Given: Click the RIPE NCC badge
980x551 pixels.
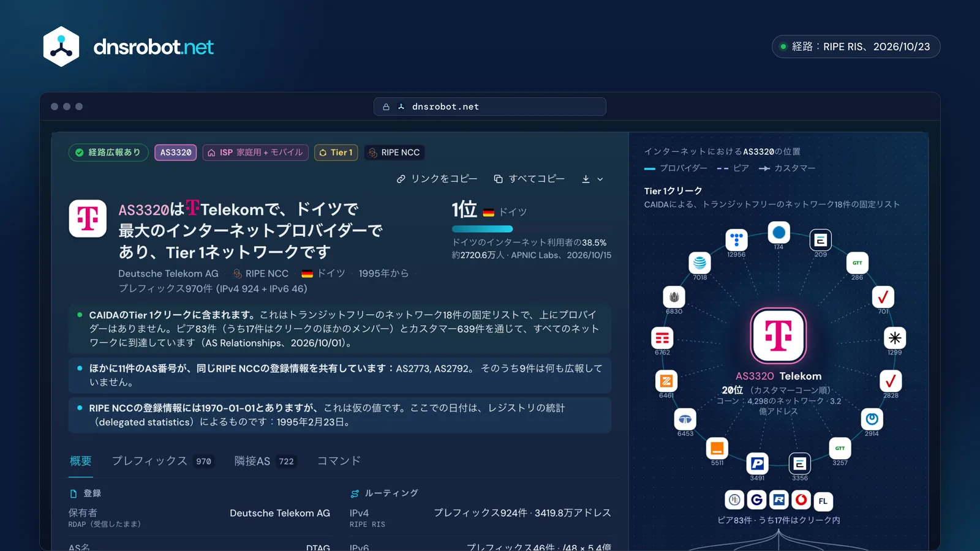Looking at the screenshot, I should 395,152.
